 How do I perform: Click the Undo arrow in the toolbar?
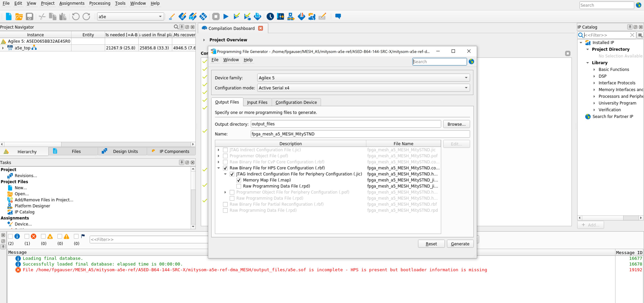[76, 16]
